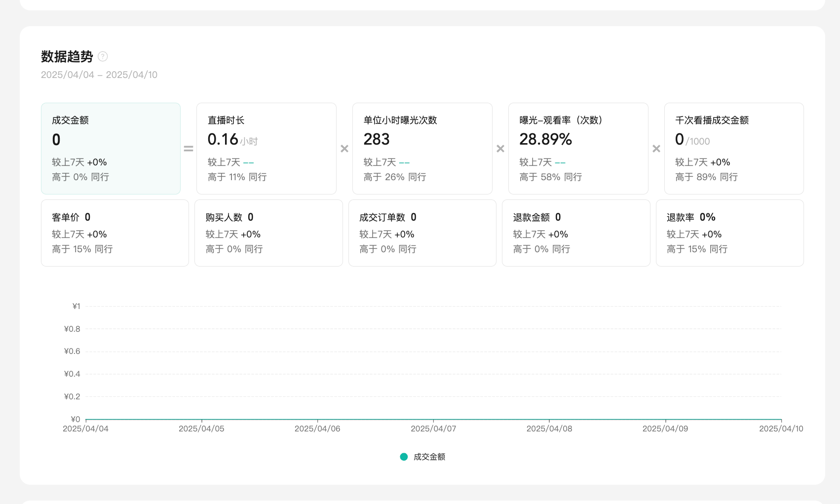Click the multiply icon after 直播时长 card
This screenshot has width=840, height=504.
point(344,149)
